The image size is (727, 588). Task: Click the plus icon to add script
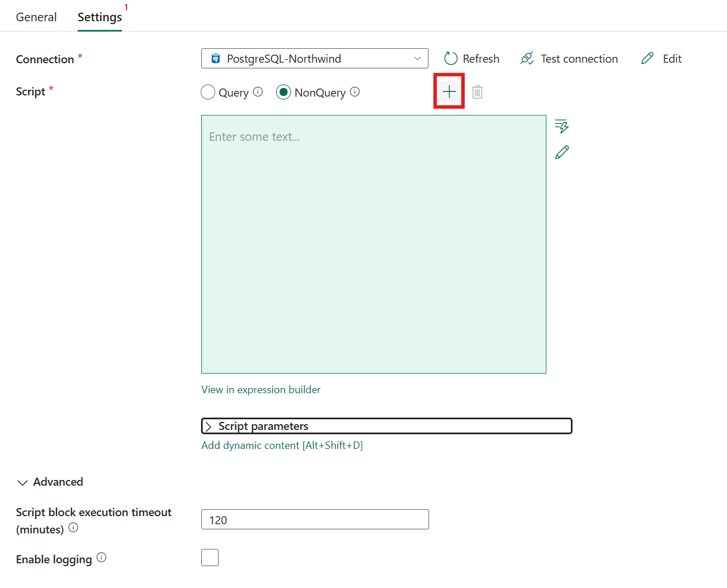click(449, 91)
